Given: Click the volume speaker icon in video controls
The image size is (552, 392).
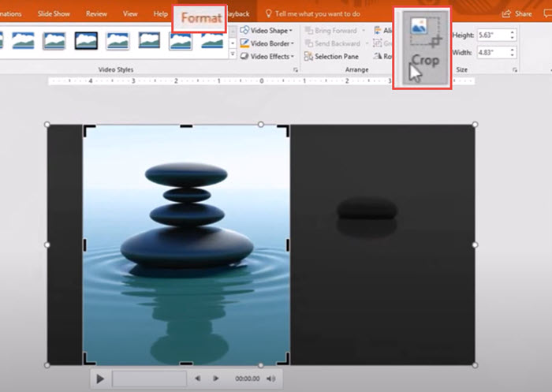Looking at the screenshot, I should [271, 379].
